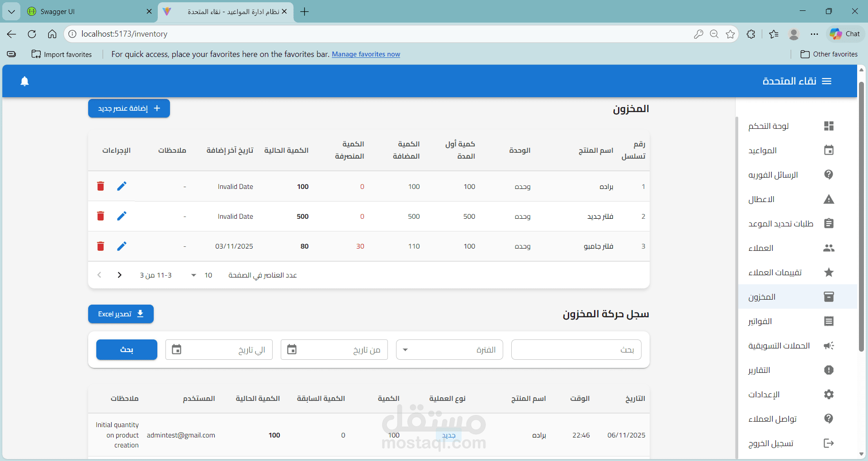This screenshot has height=461, width=868.
Task: Go back to the previous page
Action: coord(12,34)
